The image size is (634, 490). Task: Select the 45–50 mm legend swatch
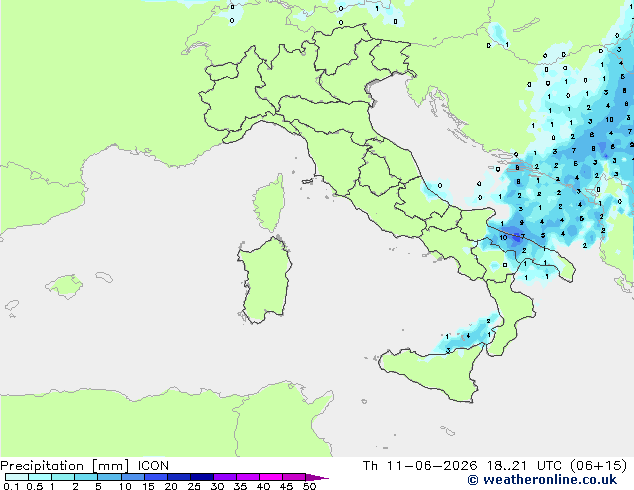click(294, 477)
